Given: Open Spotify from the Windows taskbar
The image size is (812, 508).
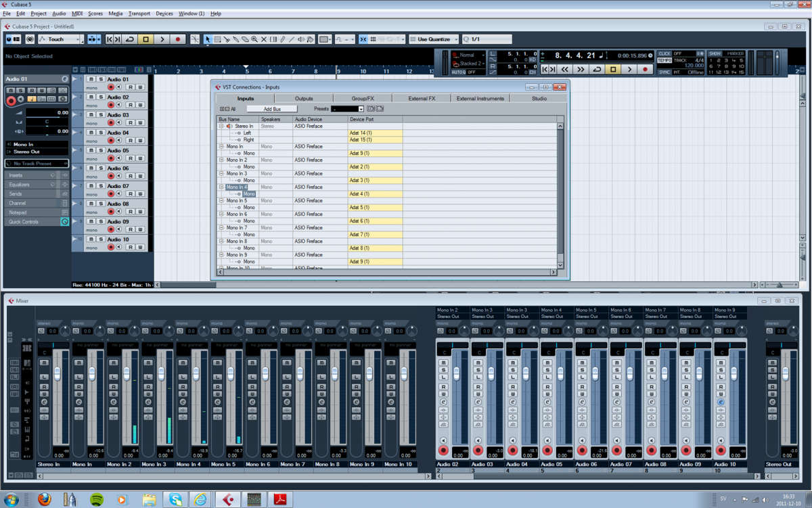Looking at the screenshot, I should click(x=96, y=500).
